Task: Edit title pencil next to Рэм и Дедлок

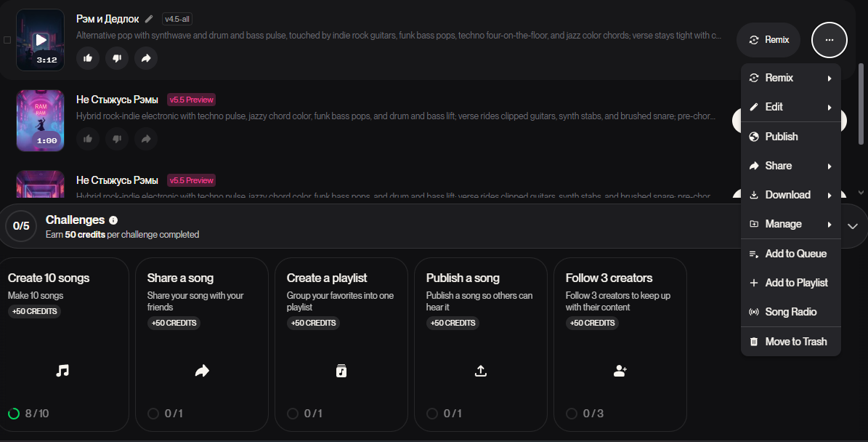Action: click(x=149, y=19)
